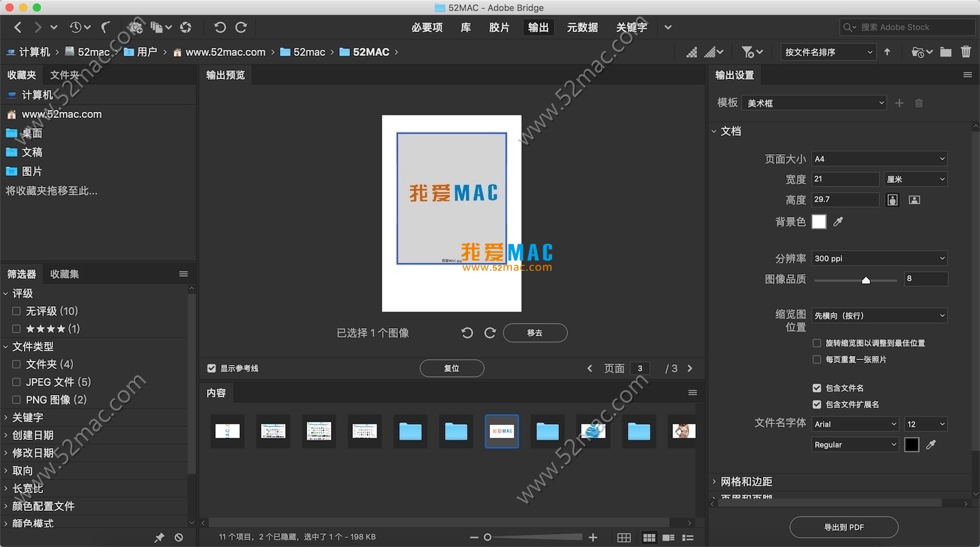Pick font color with eyedropper

coord(931,445)
